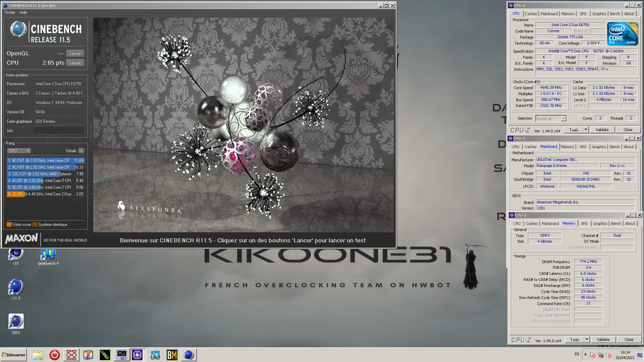Click the red atom icon in taskbar
Image resolution: width=644 pixels, height=362 pixels.
pos(71,355)
